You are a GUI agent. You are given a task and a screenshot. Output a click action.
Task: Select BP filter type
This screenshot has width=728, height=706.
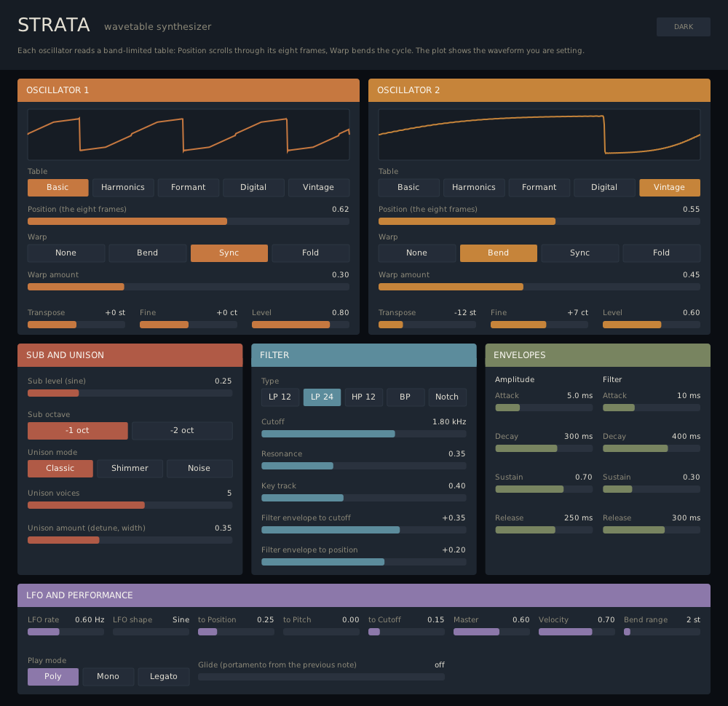[405, 397]
